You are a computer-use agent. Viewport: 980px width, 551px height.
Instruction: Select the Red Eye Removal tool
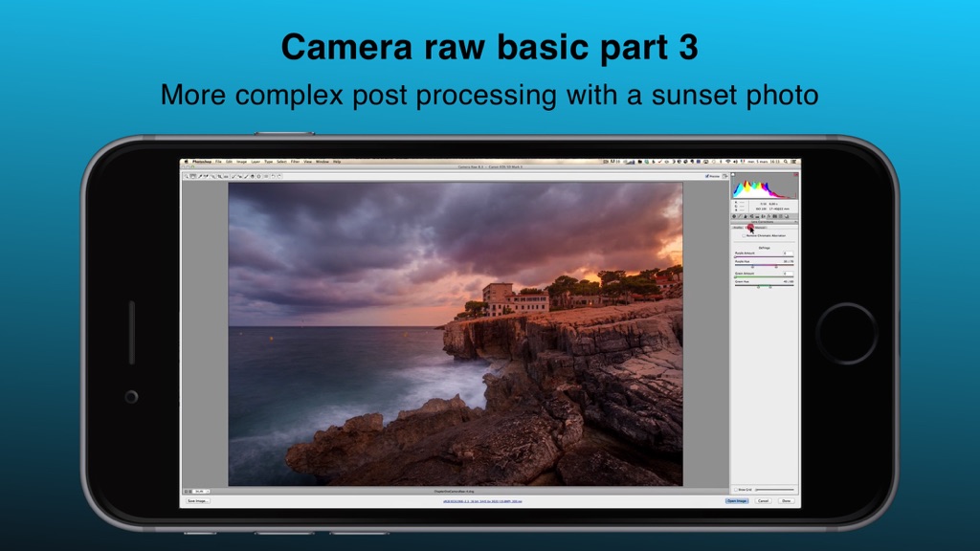(x=239, y=176)
